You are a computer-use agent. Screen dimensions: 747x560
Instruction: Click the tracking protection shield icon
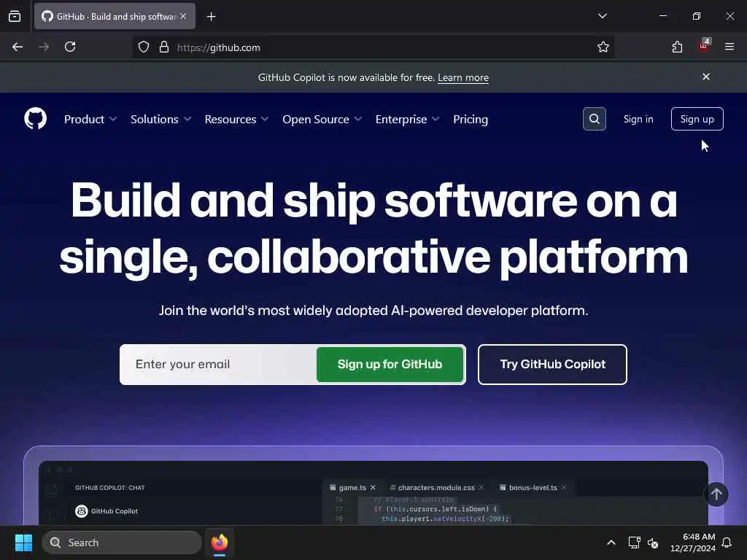(144, 47)
